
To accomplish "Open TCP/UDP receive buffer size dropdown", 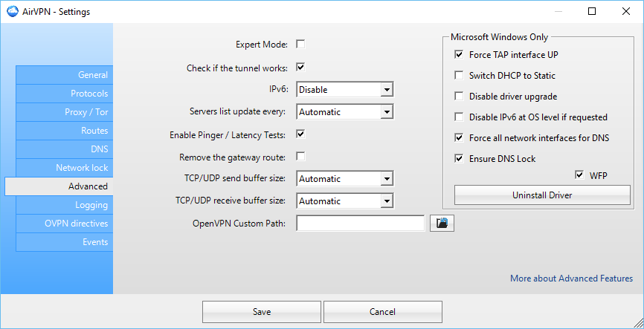I will (345, 201).
